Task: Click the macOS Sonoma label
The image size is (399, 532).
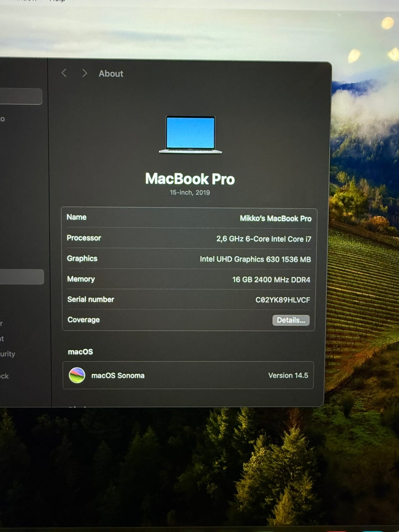Action: (x=118, y=375)
